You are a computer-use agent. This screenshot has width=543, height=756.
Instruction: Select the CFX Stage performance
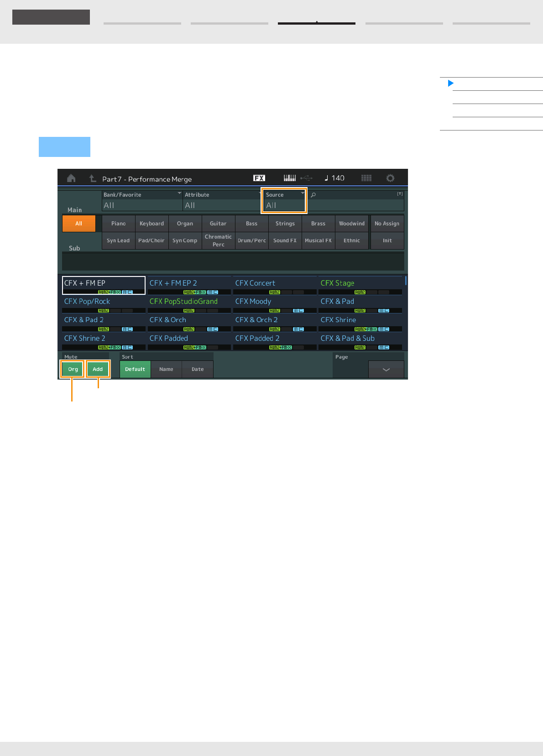click(x=360, y=286)
